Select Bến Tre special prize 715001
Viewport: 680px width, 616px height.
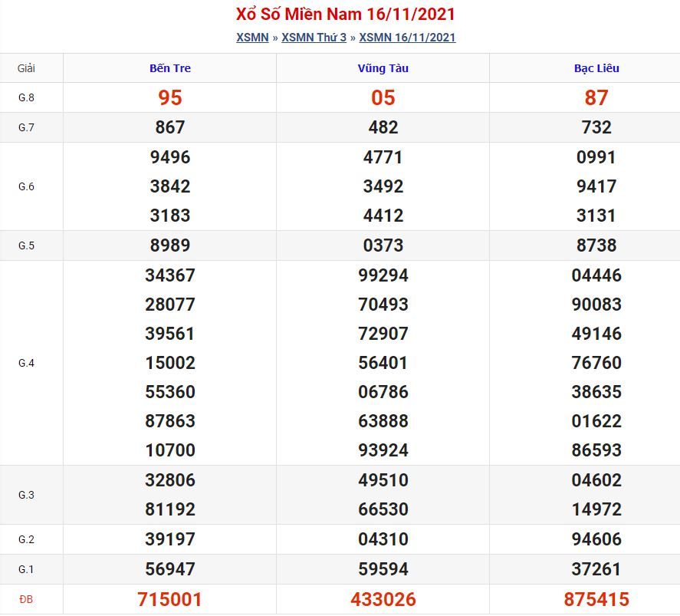(x=170, y=600)
